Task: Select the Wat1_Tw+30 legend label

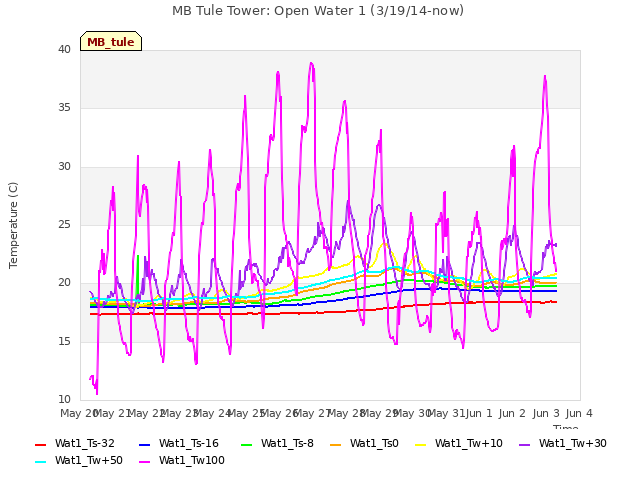Action: [x=573, y=443]
